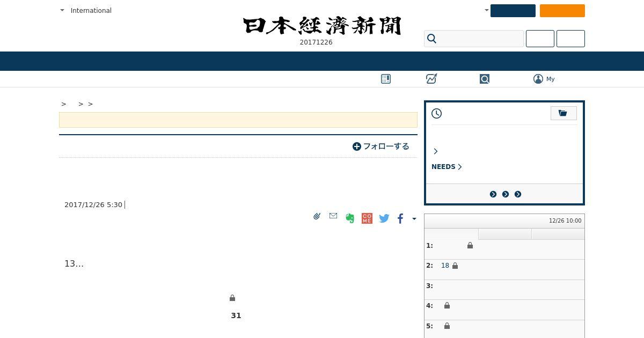The width and height of the screenshot is (644, 338).
Task: Share the article on Facebook
Action: (x=400, y=218)
